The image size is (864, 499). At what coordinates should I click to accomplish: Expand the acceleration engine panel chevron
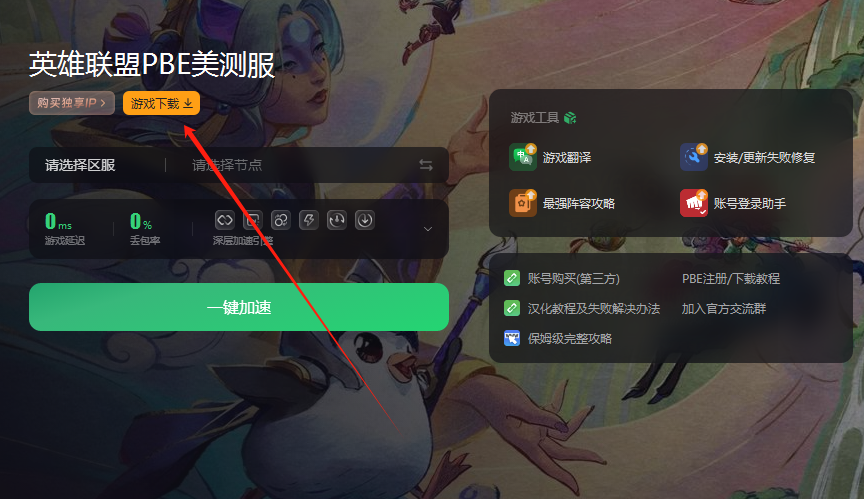(428, 229)
